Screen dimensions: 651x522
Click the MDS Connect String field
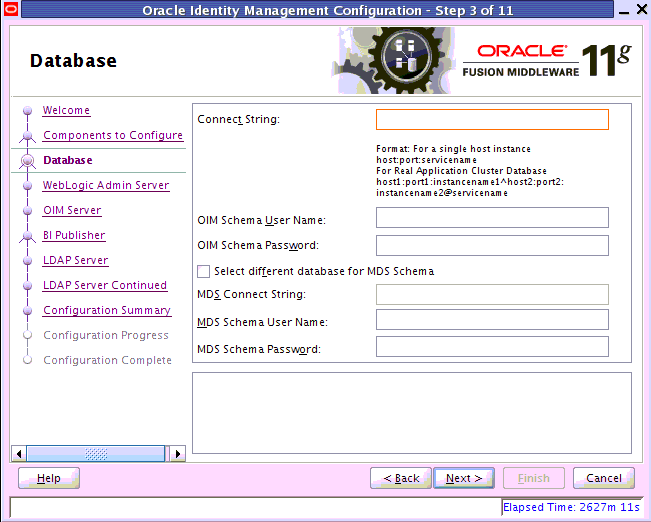492,294
